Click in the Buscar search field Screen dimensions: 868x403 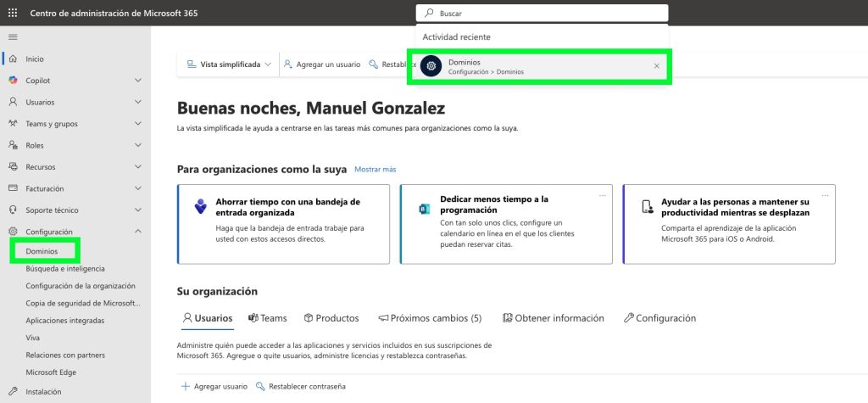click(x=542, y=14)
